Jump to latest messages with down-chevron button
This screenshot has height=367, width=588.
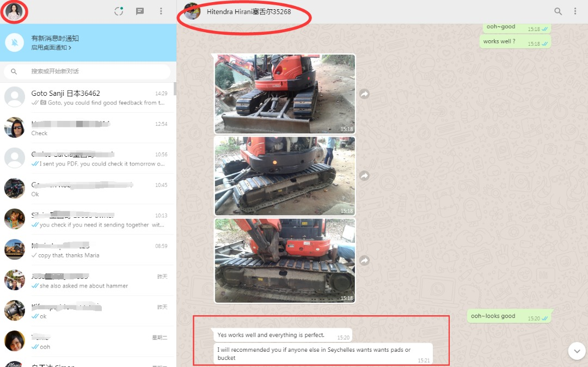click(577, 351)
